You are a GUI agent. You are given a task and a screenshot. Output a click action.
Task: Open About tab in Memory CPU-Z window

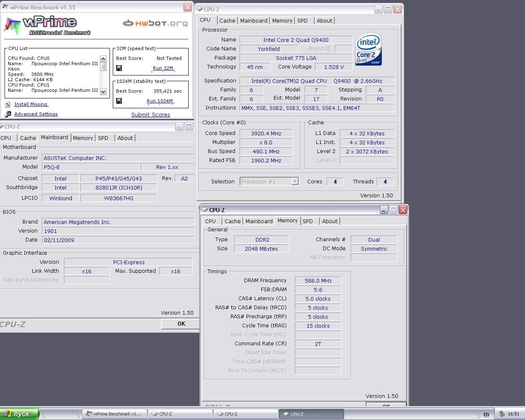(330, 221)
